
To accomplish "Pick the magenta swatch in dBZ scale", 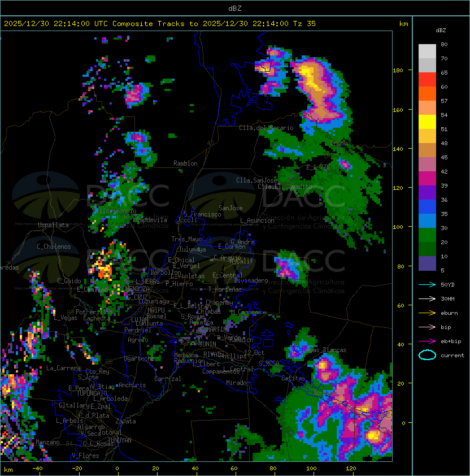I will click(427, 179).
